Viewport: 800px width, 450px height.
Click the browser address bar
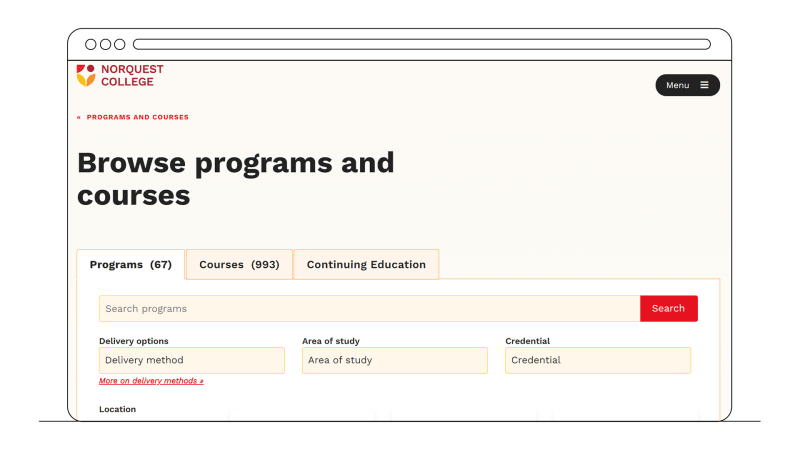point(421,44)
